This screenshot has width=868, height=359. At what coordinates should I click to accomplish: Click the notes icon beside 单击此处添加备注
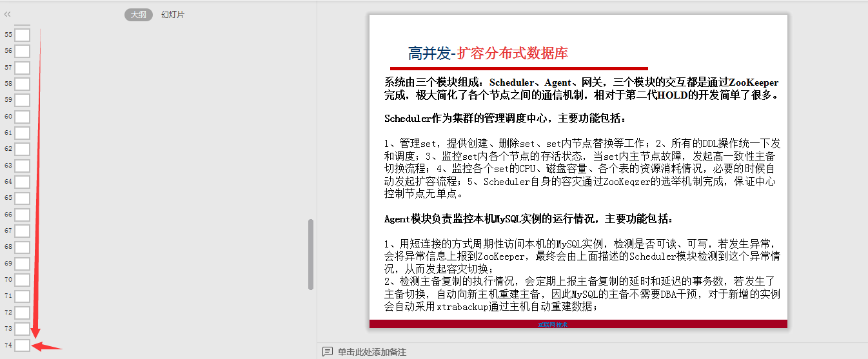coord(327,352)
